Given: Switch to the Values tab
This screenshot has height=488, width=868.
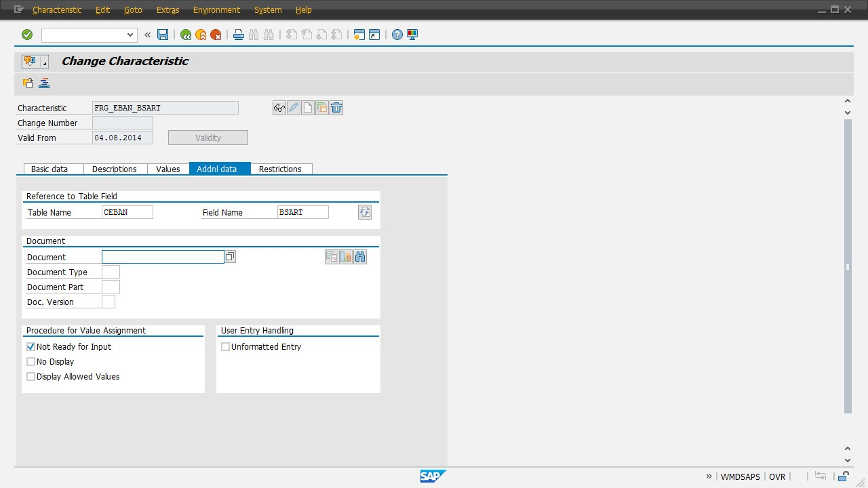Looking at the screenshot, I should tap(167, 169).
